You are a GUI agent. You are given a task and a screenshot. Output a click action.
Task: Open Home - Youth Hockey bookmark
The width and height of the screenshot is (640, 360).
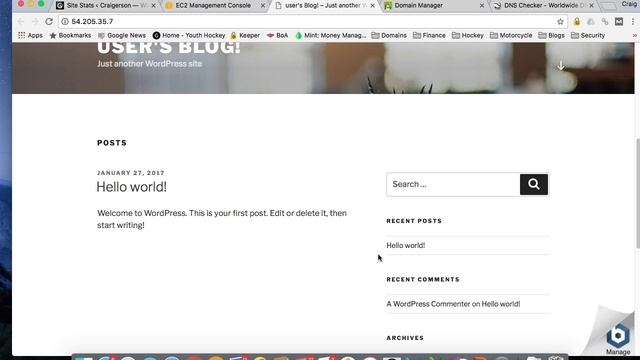(189, 36)
